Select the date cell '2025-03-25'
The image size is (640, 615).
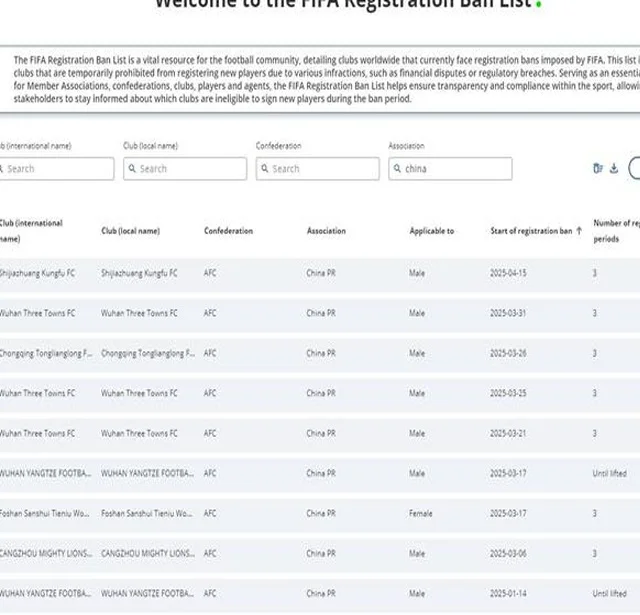[x=508, y=393]
